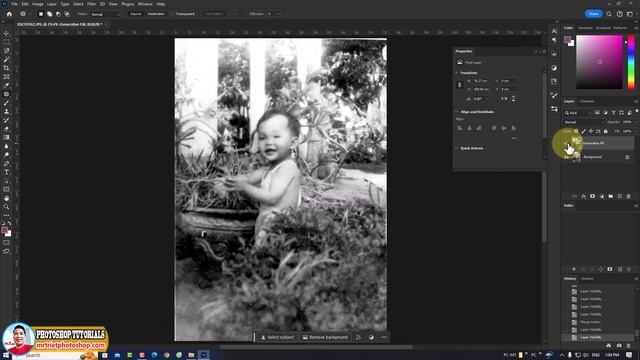The height and width of the screenshot is (360, 640).
Task: Open the Window menu
Action: click(x=145, y=4)
